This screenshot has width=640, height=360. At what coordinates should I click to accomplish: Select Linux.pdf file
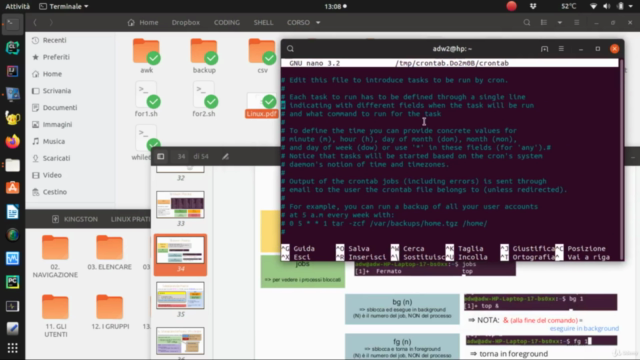tap(261, 105)
